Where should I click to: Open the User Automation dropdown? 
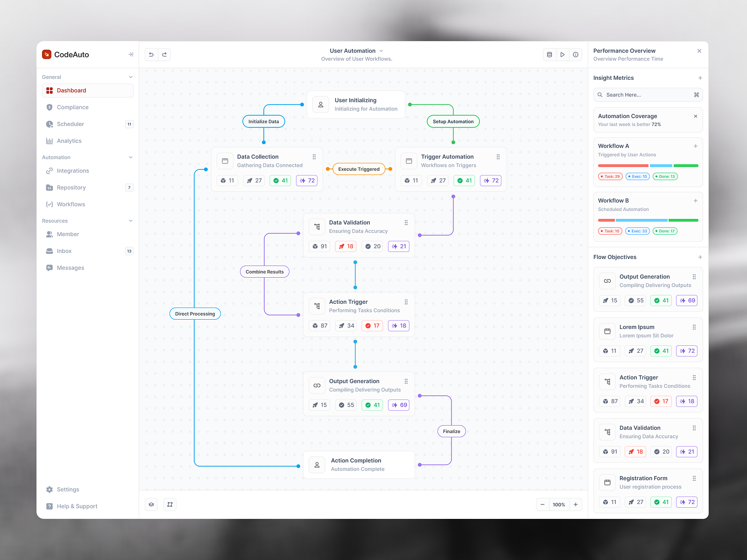tap(381, 50)
